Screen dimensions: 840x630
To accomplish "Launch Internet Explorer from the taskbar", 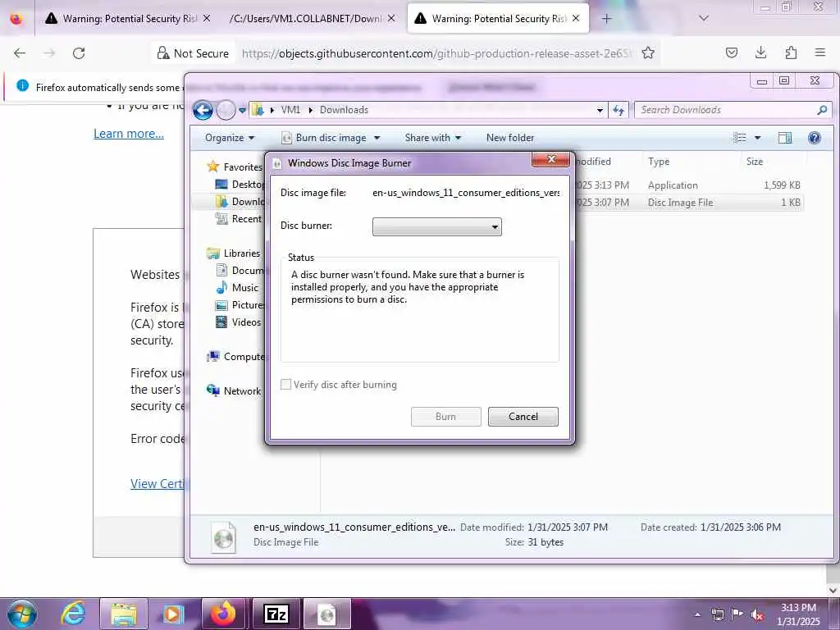I will 73,614.
